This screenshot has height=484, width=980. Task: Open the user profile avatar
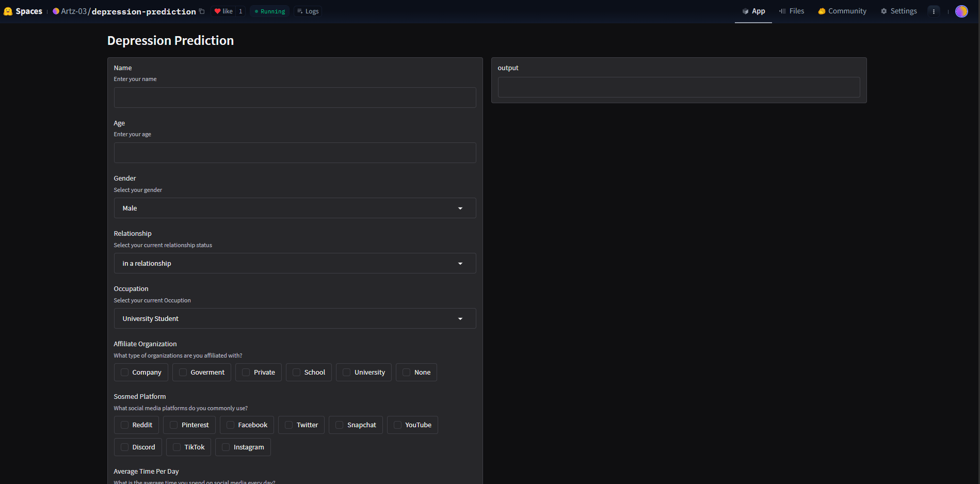pyautogui.click(x=961, y=11)
